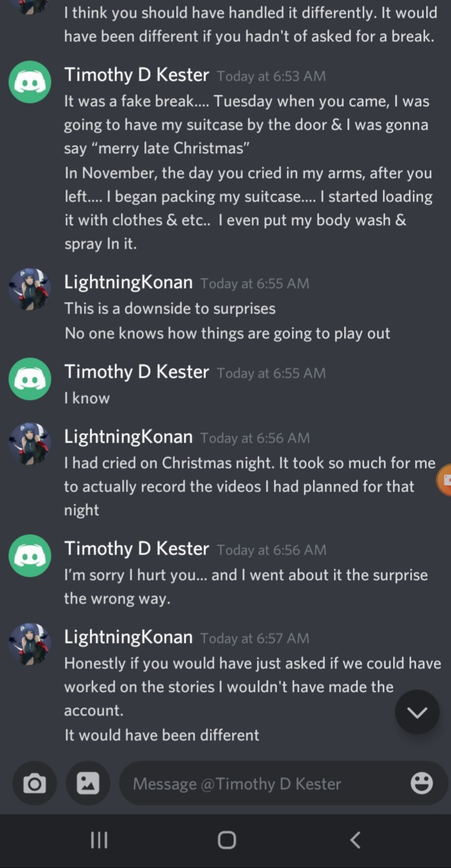Image resolution: width=451 pixels, height=868 pixels.
Task: Open LightningKonan username at 6:57 AM
Action: pyautogui.click(x=128, y=637)
